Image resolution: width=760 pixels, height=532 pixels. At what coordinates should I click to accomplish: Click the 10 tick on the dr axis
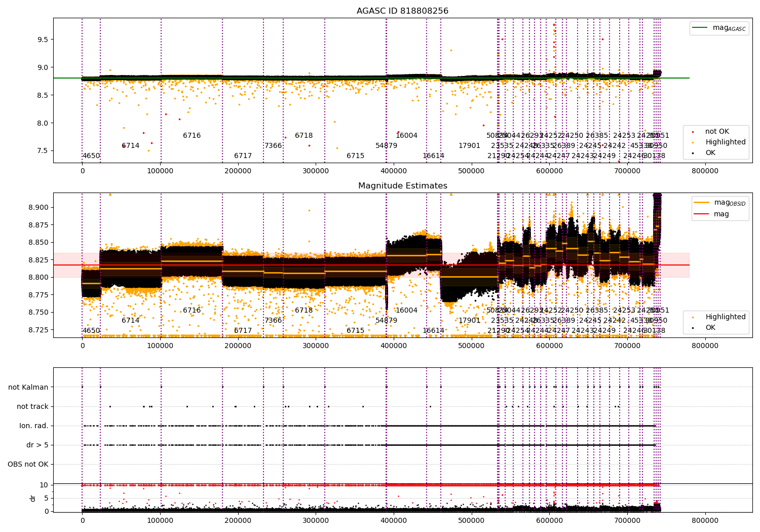pyautogui.click(x=44, y=485)
